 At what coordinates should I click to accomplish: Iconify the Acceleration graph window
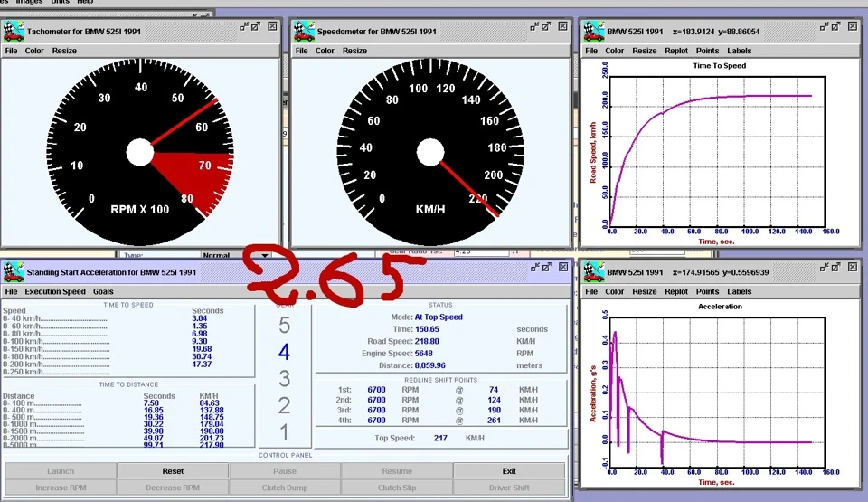(x=825, y=267)
